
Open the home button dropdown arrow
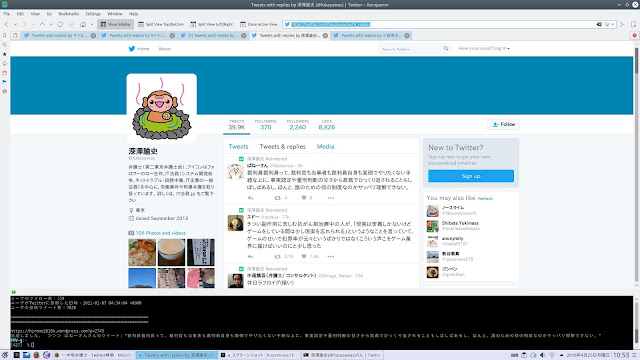[92, 24]
